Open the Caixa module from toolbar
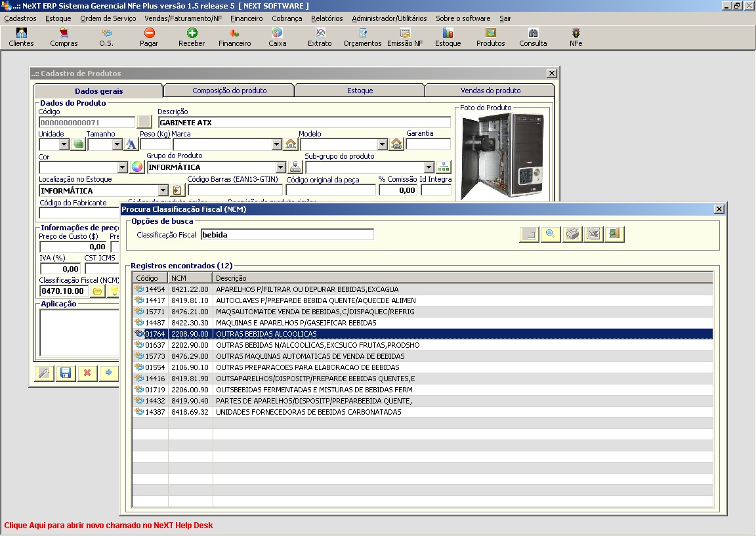The width and height of the screenshot is (756, 536). [x=277, y=37]
